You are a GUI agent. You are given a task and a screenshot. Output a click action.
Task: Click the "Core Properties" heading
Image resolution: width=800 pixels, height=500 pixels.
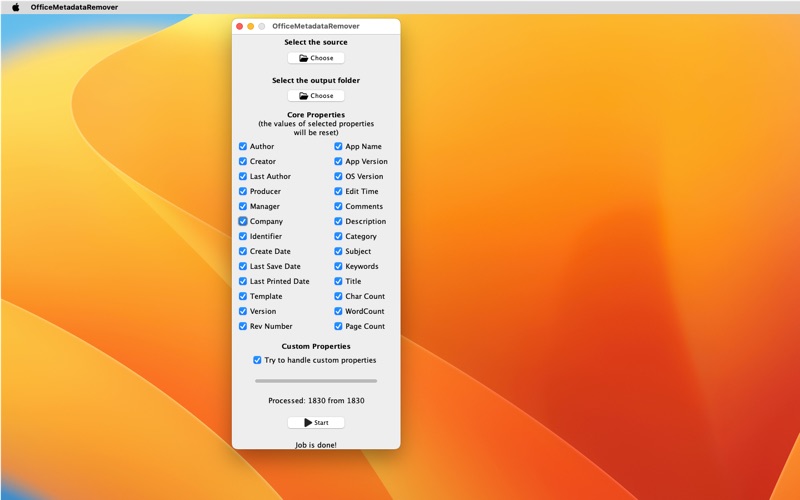[x=316, y=115]
